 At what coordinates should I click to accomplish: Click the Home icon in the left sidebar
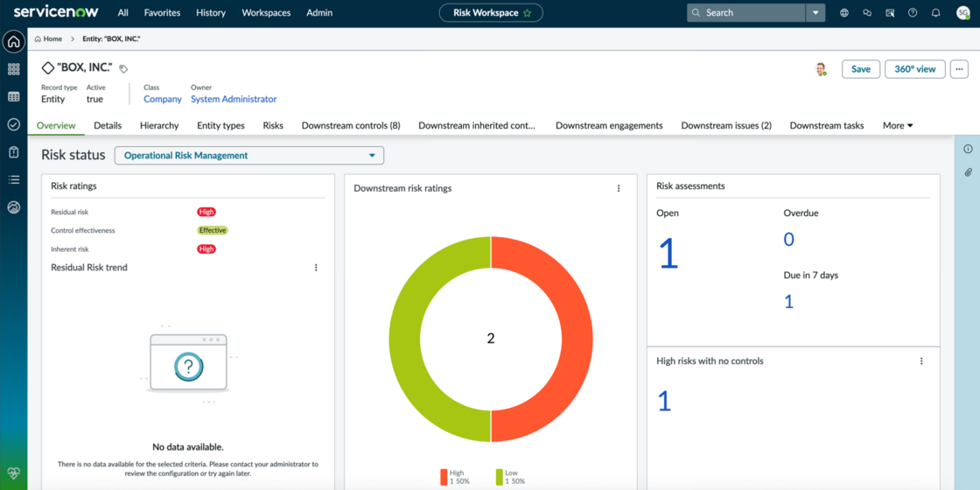click(x=14, y=42)
